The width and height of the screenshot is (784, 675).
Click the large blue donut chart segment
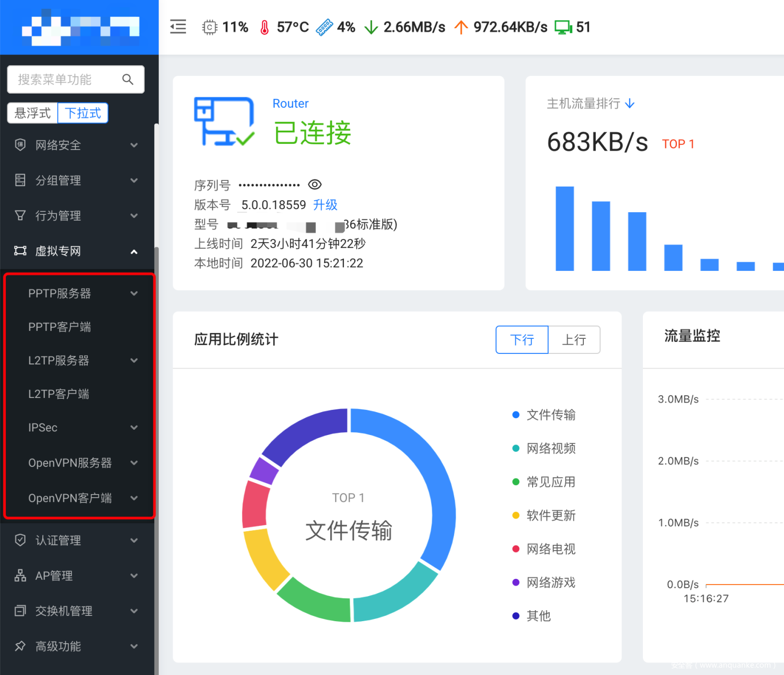pyautogui.click(x=436, y=478)
